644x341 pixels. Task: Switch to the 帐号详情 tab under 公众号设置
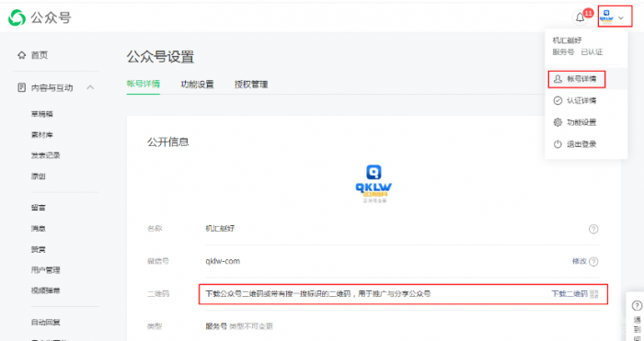coord(144,85)
